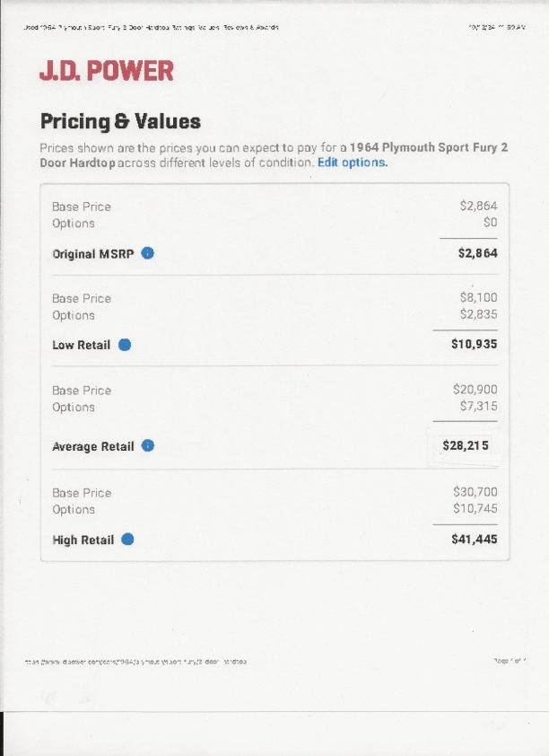
Task: Click the $2,864 Original MSRP total
Action: 478,253
